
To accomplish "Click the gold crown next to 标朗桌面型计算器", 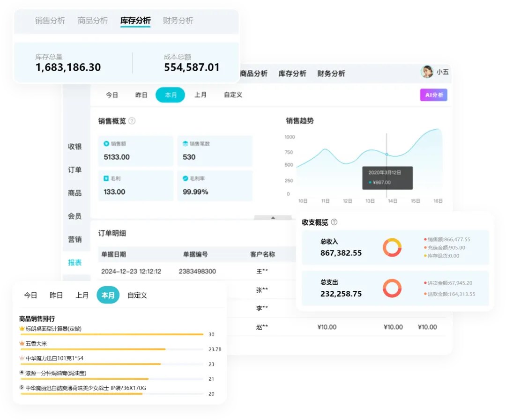I will [x=22, y=328].
